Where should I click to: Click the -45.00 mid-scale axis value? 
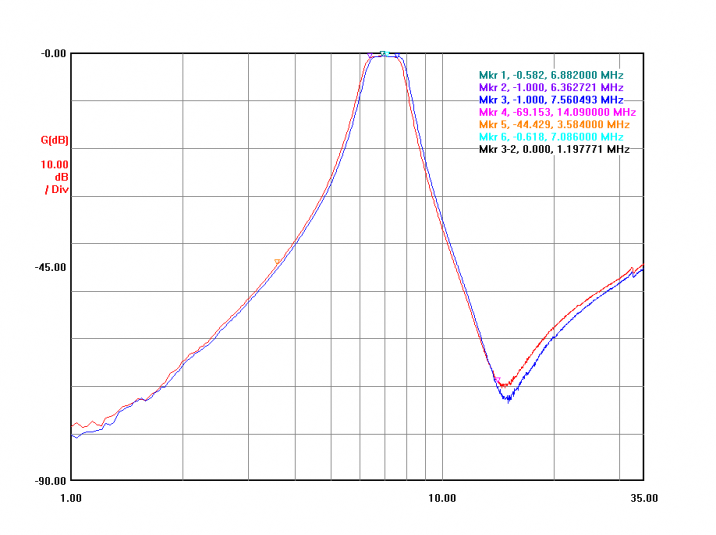[50, 267]
